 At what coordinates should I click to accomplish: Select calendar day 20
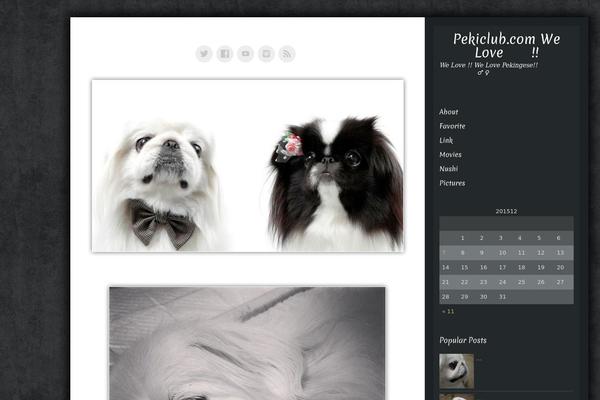(560, 268)
